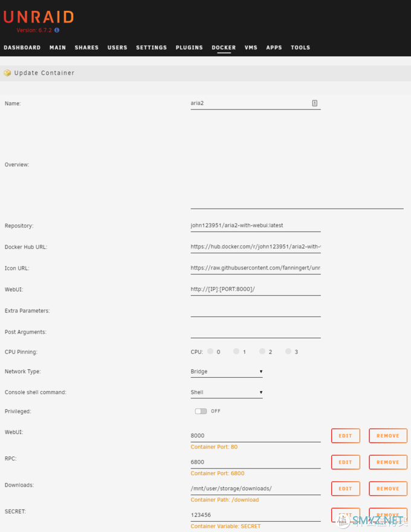The image size is (411, 532).
Task: Click the Update Container heading
Action: point(44,73)
